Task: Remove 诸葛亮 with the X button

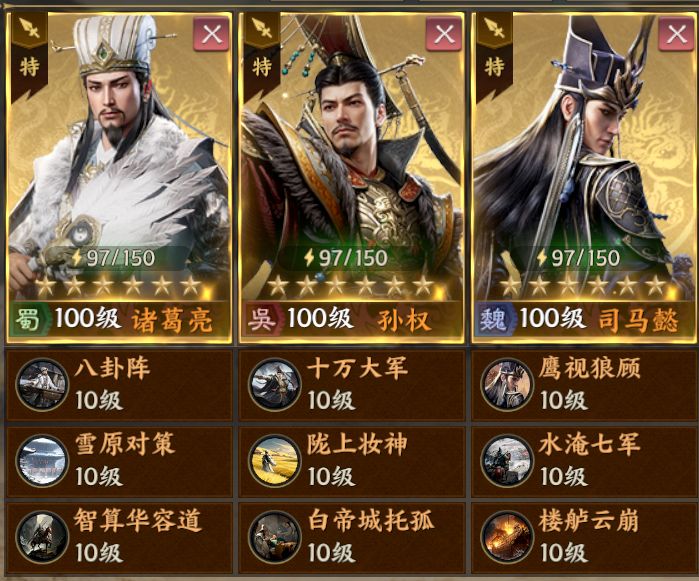Action: point(211,34)
